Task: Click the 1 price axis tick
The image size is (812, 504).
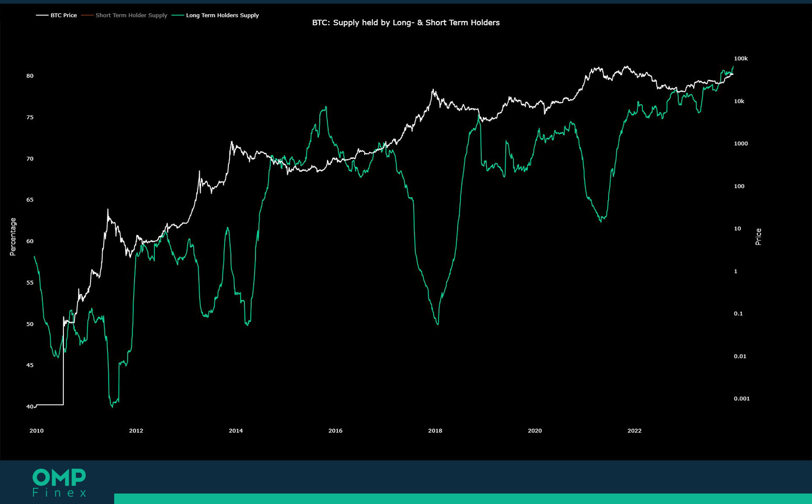Action: (736, 271)
